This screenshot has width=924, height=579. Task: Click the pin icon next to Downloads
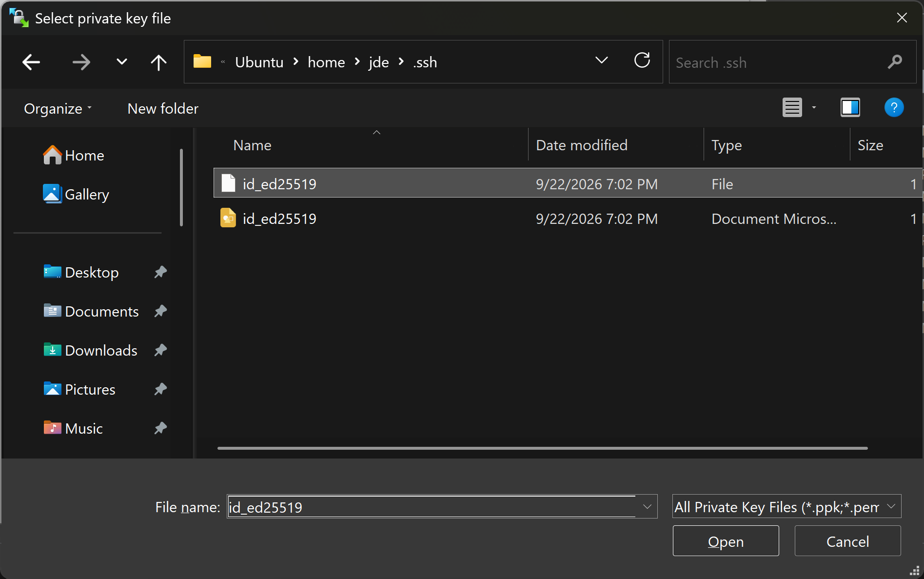pos(160,350)
